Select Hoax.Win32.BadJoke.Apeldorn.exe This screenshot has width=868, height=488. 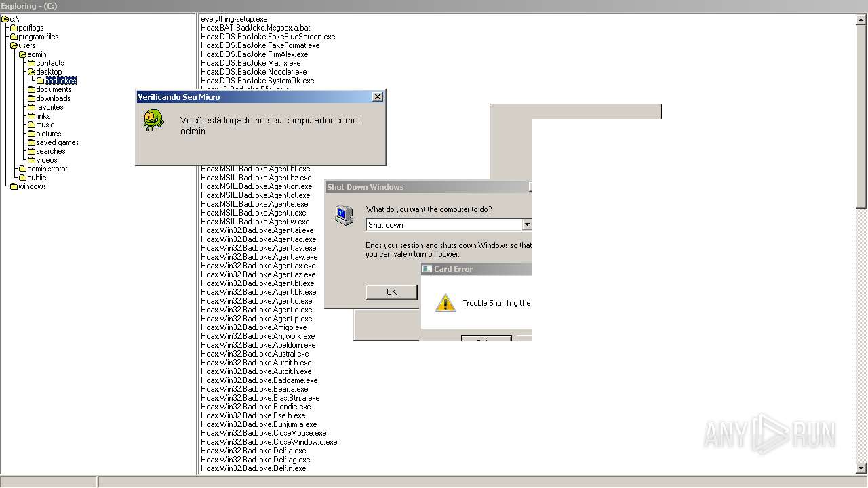[258, 345]
